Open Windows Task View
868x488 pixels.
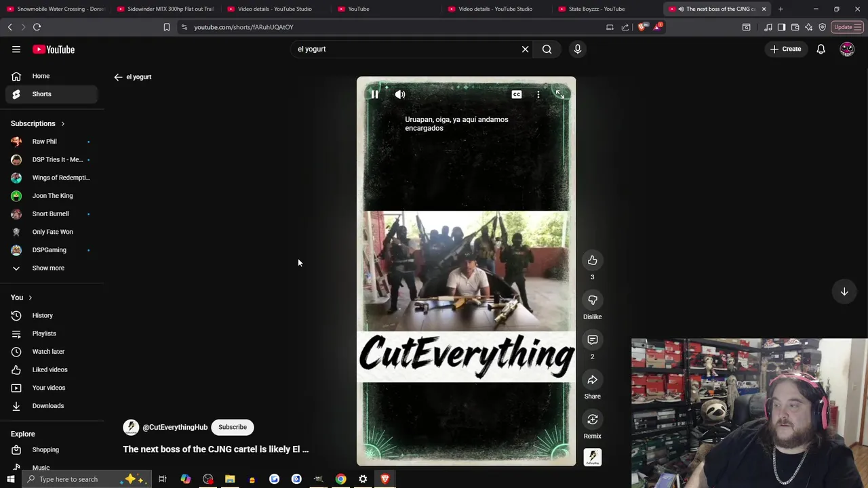(x=163, y=479)
